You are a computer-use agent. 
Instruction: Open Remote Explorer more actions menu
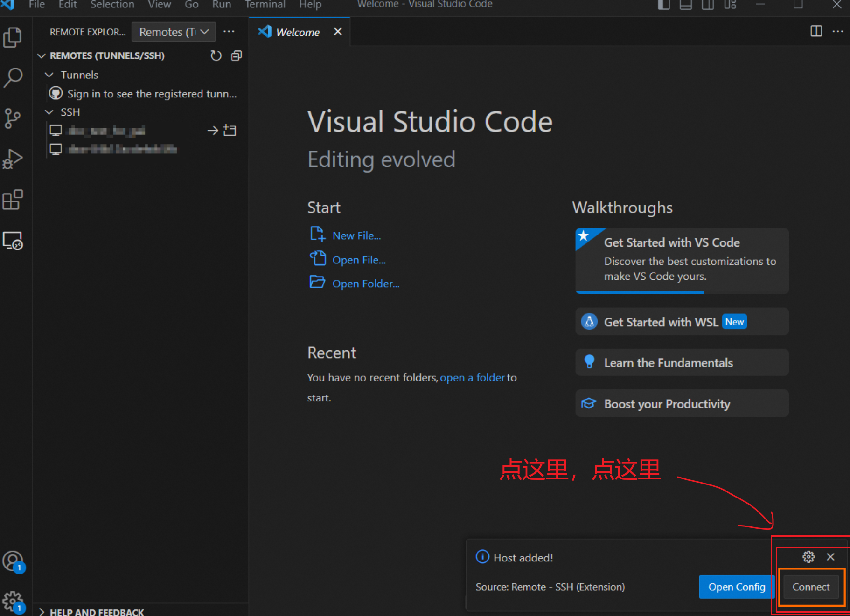click(229, 32)
